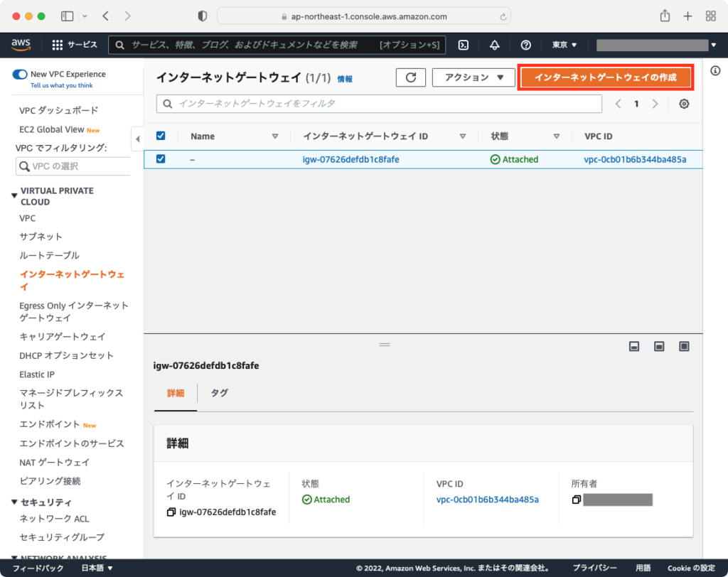Open Safari privacy shield report

[202, 16]
